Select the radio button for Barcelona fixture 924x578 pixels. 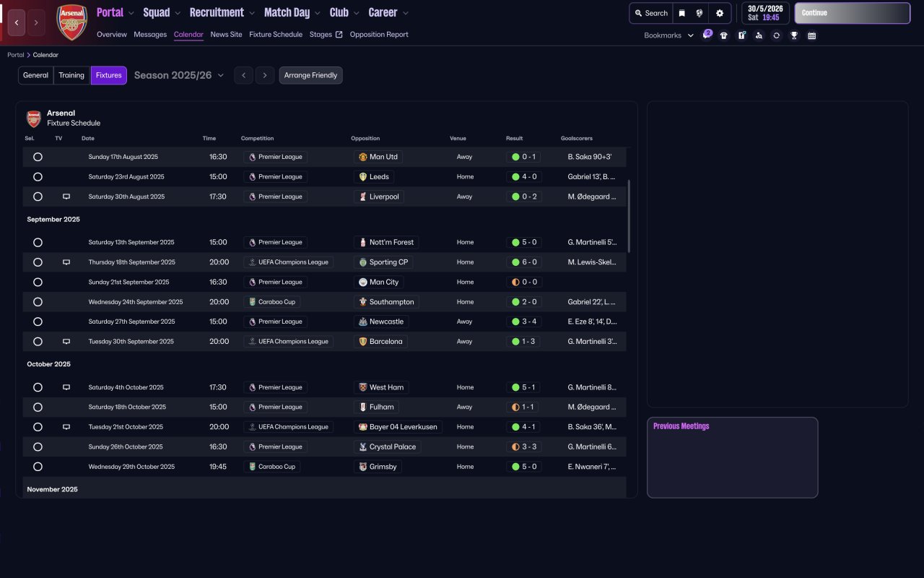[x=38, y=342]
